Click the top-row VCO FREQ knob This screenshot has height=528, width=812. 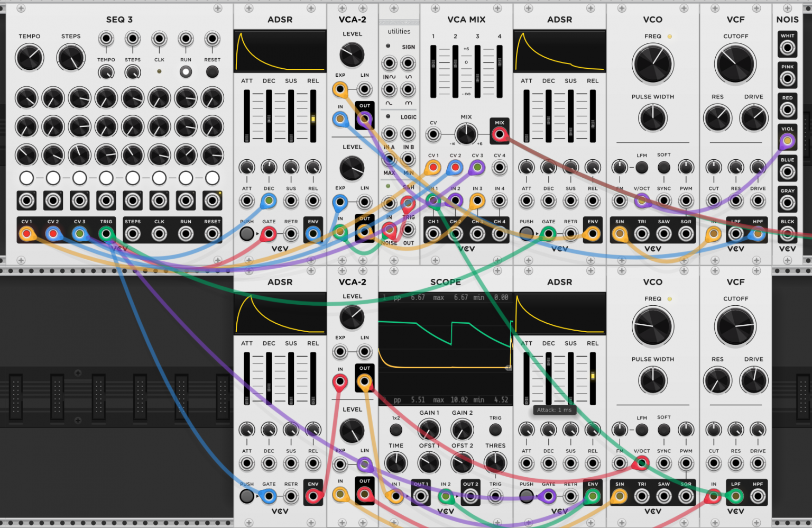(653, 64)
